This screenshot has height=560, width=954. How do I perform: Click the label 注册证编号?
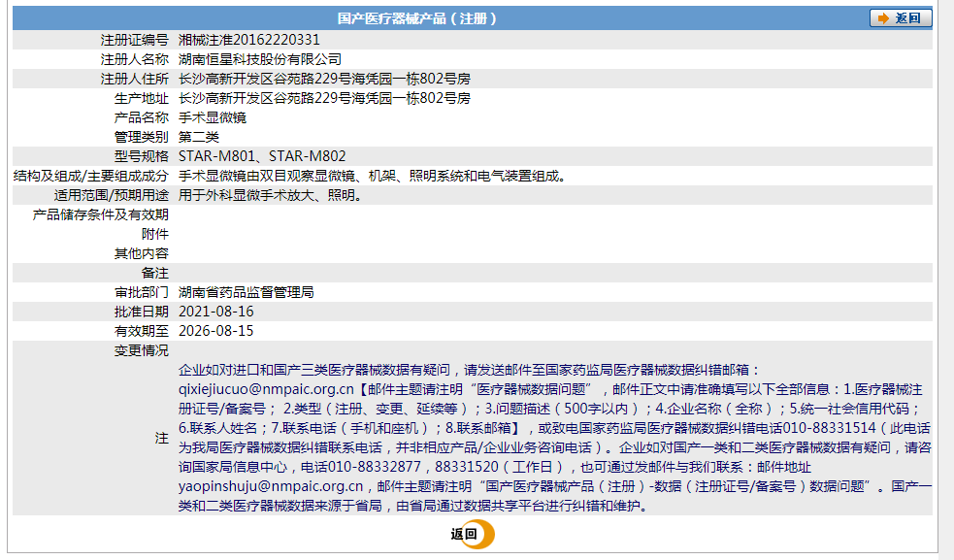pyautogui.click(x=135, y=40)
